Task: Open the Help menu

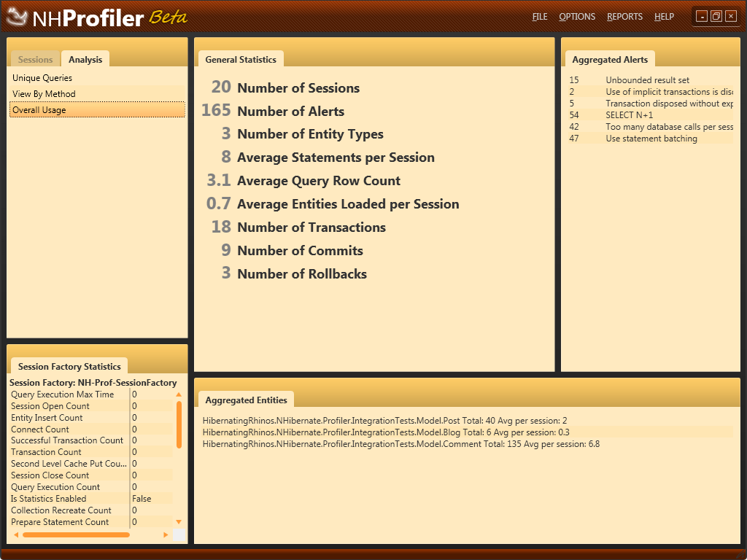Action: point(664,17)
